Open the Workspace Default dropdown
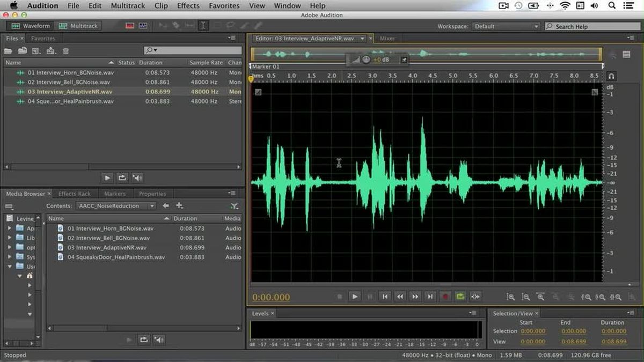Image resolution: width=644 pixels, height=362 pixels. click(x=506, y=26)
